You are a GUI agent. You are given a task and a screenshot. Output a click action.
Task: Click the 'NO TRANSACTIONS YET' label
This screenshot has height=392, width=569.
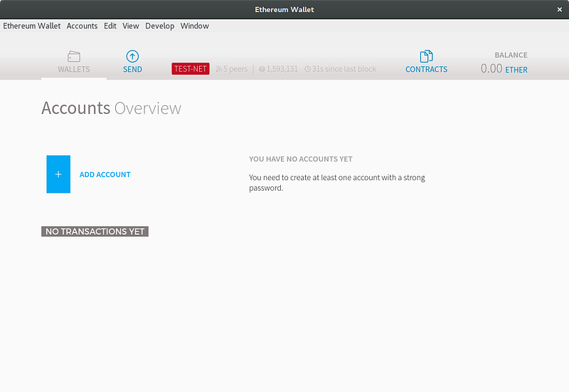pyautogui.click(x=95, y=231)
